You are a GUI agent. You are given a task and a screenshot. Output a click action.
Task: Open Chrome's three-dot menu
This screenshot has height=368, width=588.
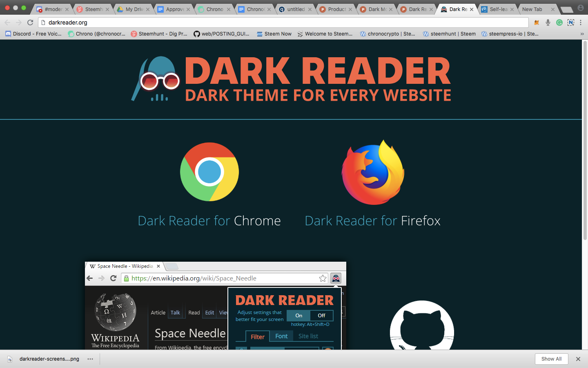(581, 22)
